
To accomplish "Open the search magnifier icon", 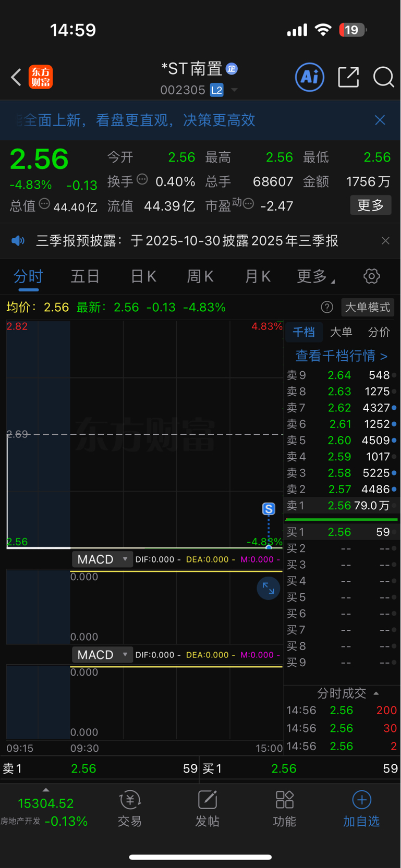I will (x=384, y=77).
